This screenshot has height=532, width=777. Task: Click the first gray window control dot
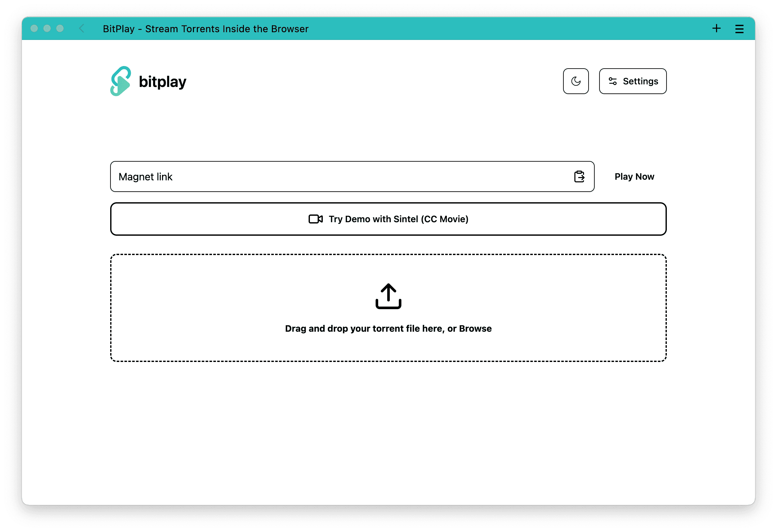click(x=34, y=28)
